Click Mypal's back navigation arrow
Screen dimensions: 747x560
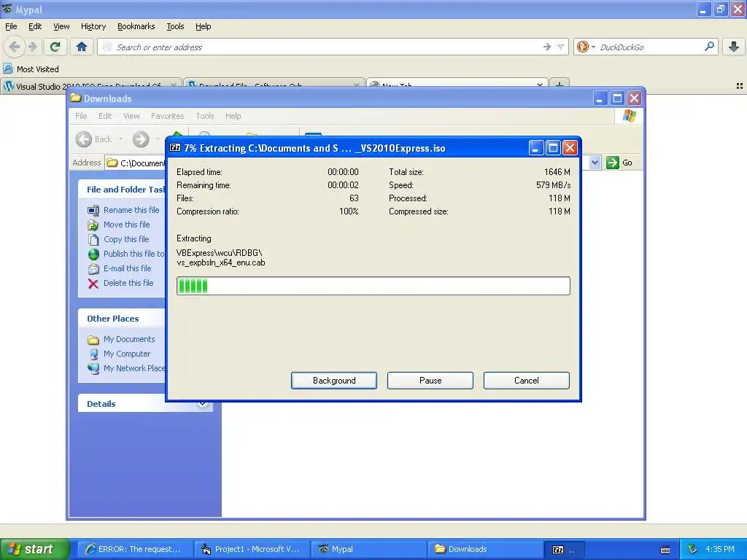point(15,47)
